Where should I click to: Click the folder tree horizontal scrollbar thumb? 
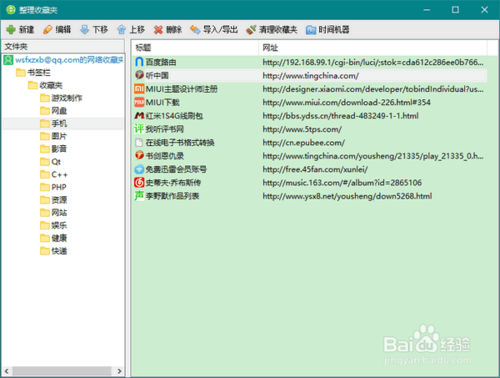click(62, 371)
